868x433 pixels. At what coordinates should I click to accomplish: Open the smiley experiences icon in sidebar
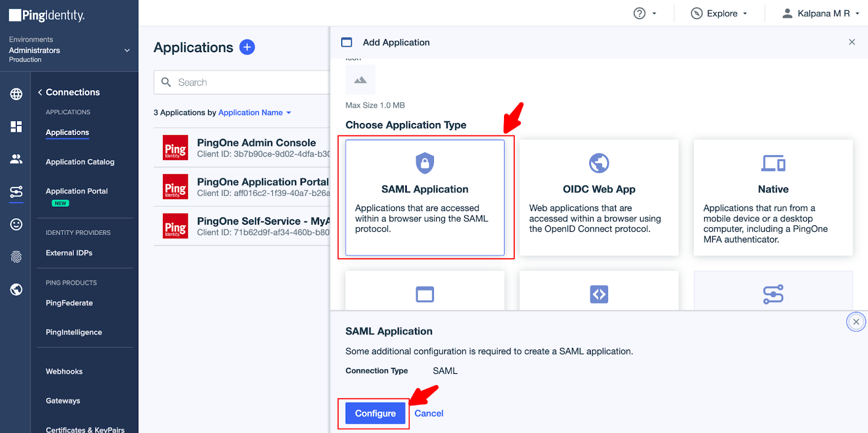click(x=16, y=224)
